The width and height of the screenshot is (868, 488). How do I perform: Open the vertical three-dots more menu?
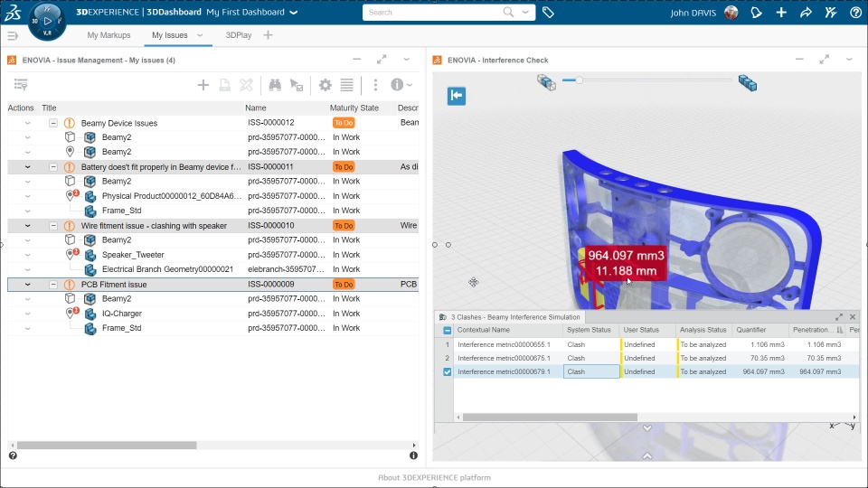click(x=375, y=85)
